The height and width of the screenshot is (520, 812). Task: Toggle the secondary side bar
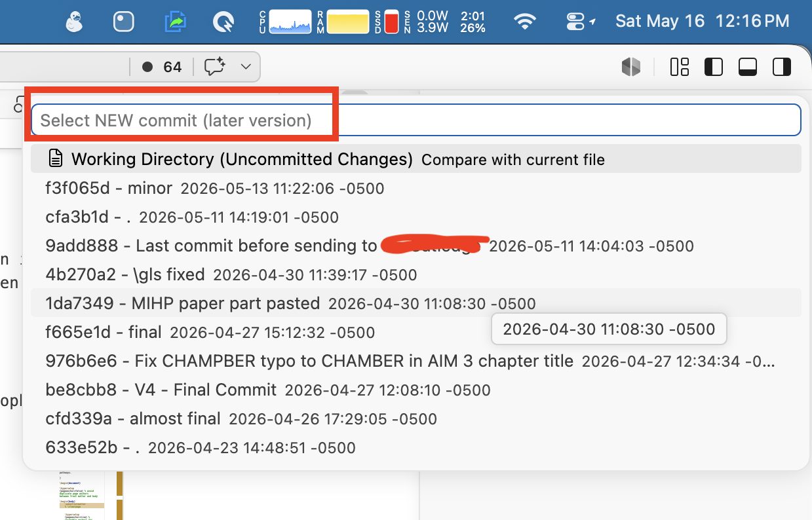(782, 67)
